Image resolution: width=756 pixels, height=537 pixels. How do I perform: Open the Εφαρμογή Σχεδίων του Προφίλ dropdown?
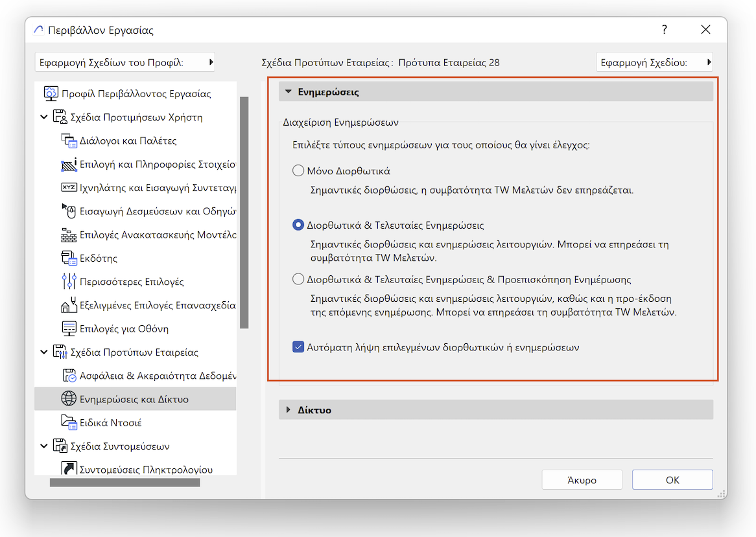[x=125, y=63]
